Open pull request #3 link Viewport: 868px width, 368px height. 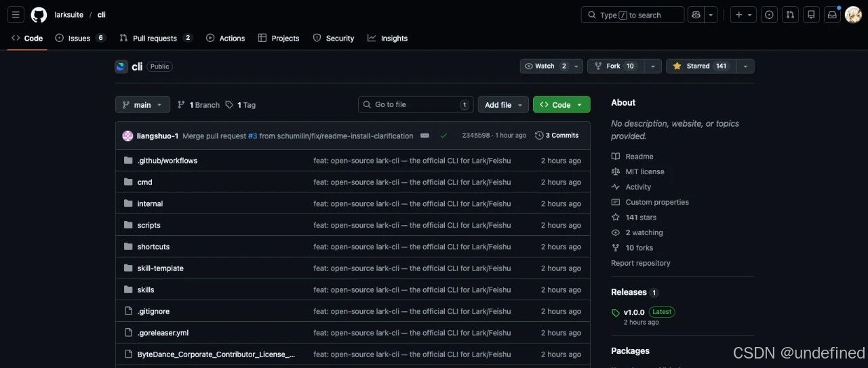click(x=252, y=136)
